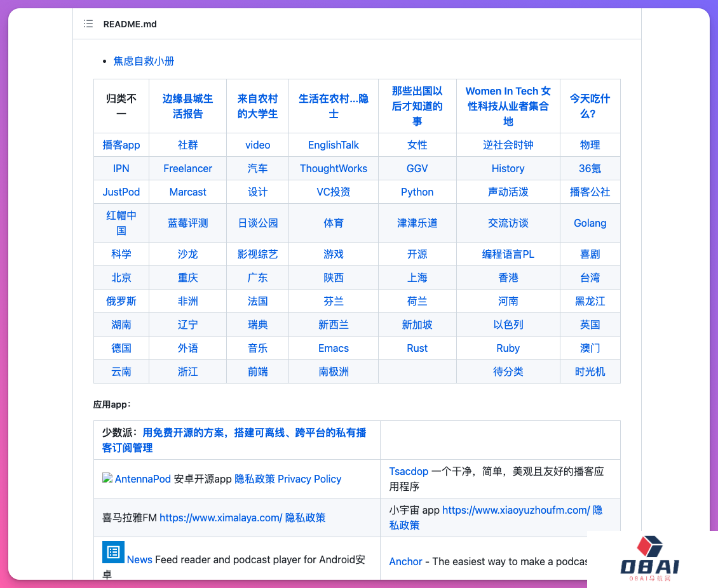Select the 俄罗斯 region link
718x588 pixels.
point(121,301)
